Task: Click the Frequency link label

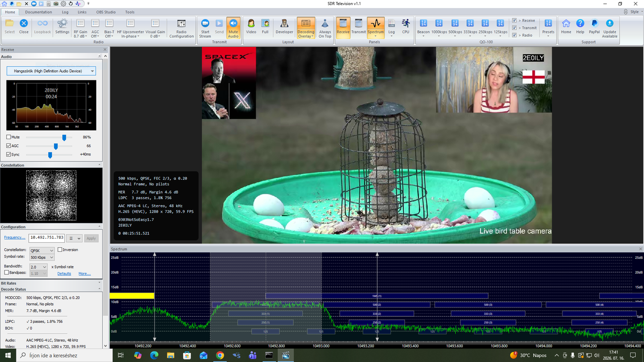Action: pyautogui.click(x=15, y=237)
